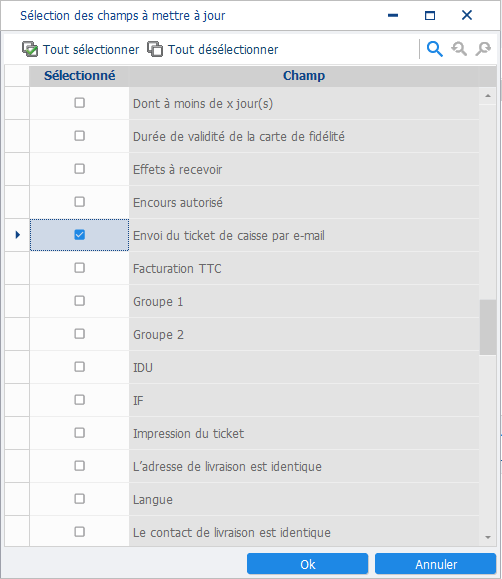This screenshot has width=502, height=579.
Task: Click the Tout sélectionner icon
Action: click(30, 49)
